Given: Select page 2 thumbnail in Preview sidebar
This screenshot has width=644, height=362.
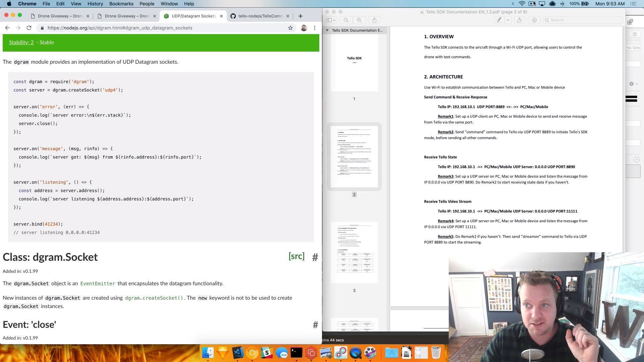Looking at the screenshot, I should click(x=354, y=157).
